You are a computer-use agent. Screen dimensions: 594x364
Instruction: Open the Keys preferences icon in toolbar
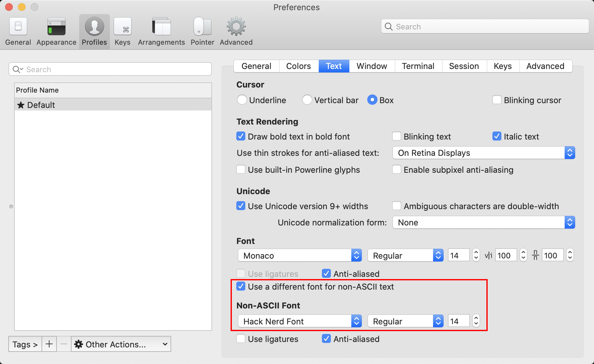tap(123, 27)
